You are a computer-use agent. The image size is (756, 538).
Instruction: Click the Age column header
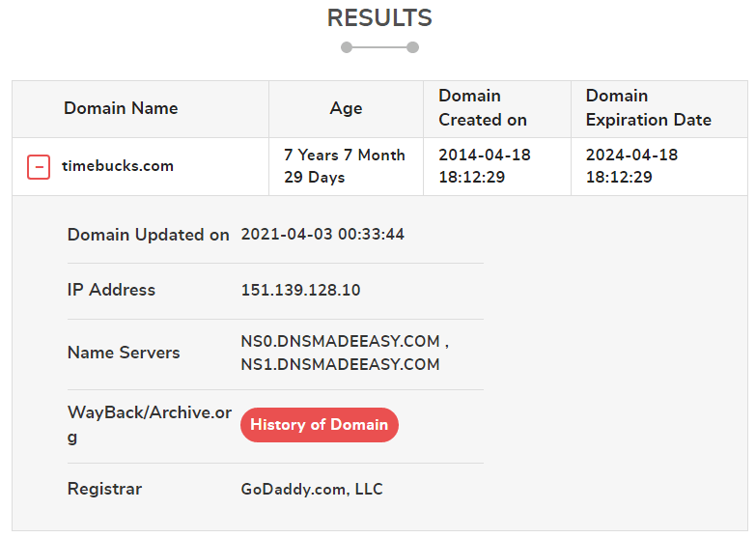coord(346,108)
